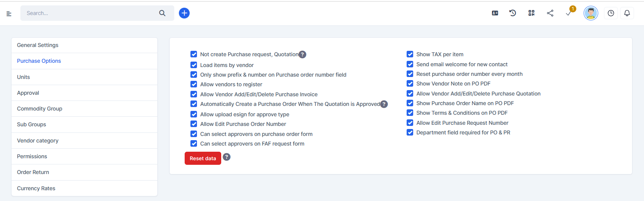Uncheck Show Vendor Note on PO PDF

[410, 84]
